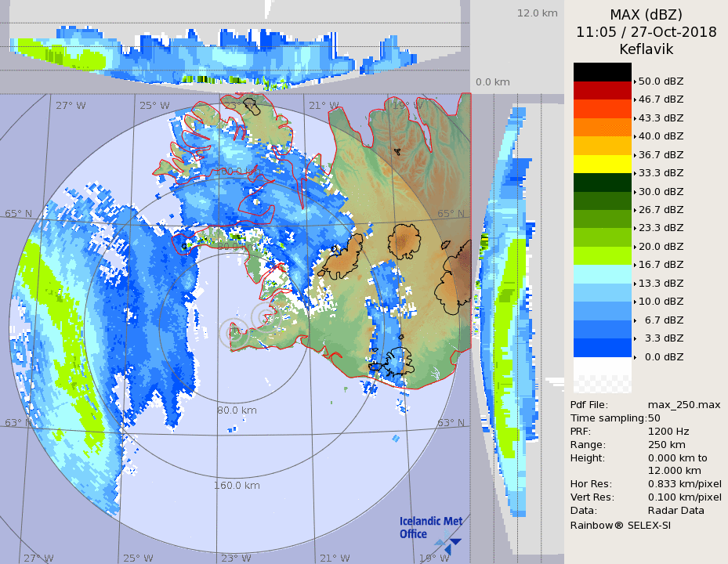Click the black 50.0 dBZ legend swatch

[x=602, y=72]
